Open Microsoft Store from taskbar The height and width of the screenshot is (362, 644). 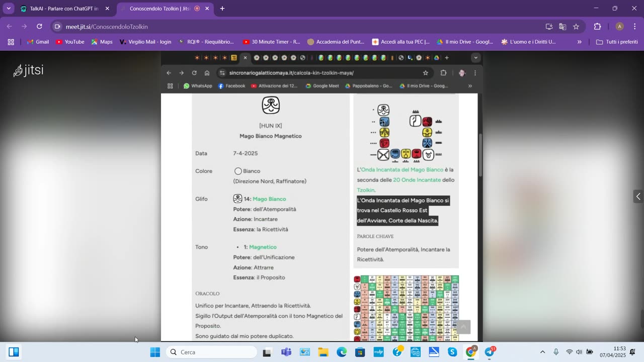(x=360, y=352)
